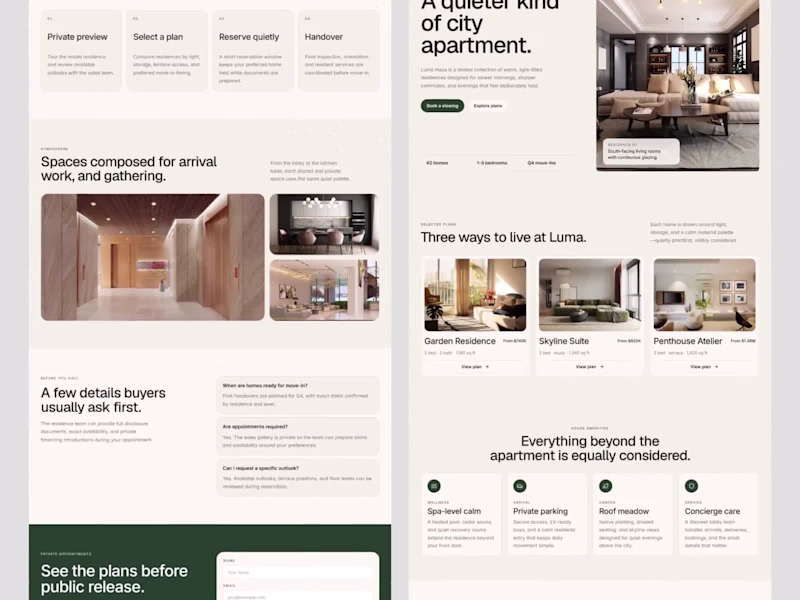Open the bright lounge interior image
The width and height of the screenshot is (800, 600).
pyautogui.click(x=324, y=290)
